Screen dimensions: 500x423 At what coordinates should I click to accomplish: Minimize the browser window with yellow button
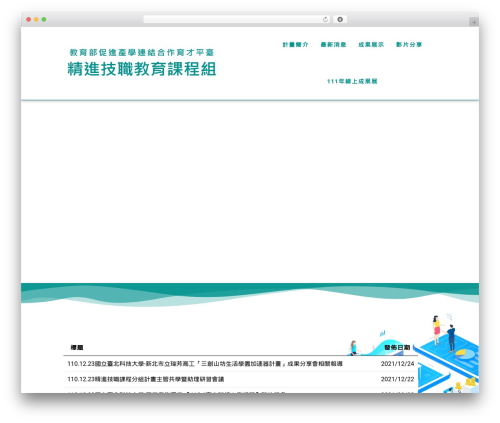[36, 20]
